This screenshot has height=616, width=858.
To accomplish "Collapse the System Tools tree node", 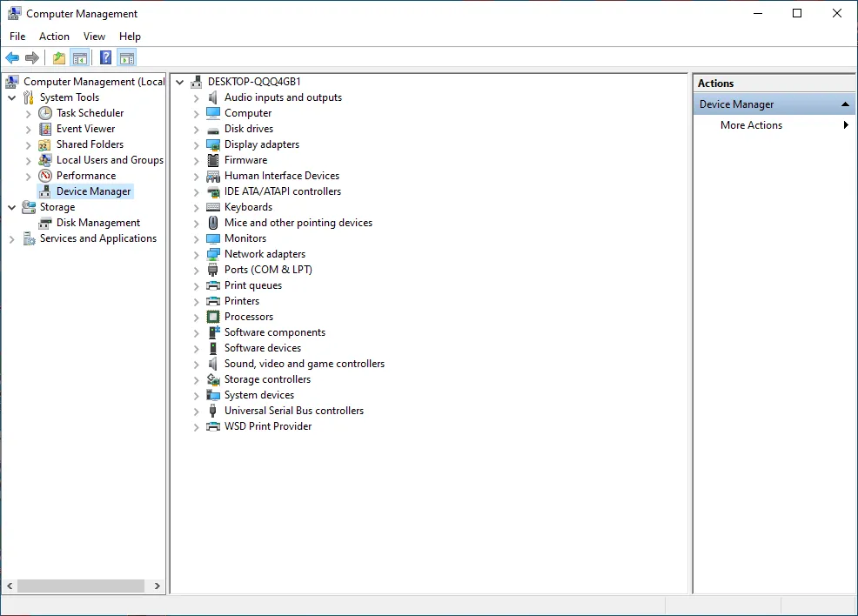I will pos(12,98).
